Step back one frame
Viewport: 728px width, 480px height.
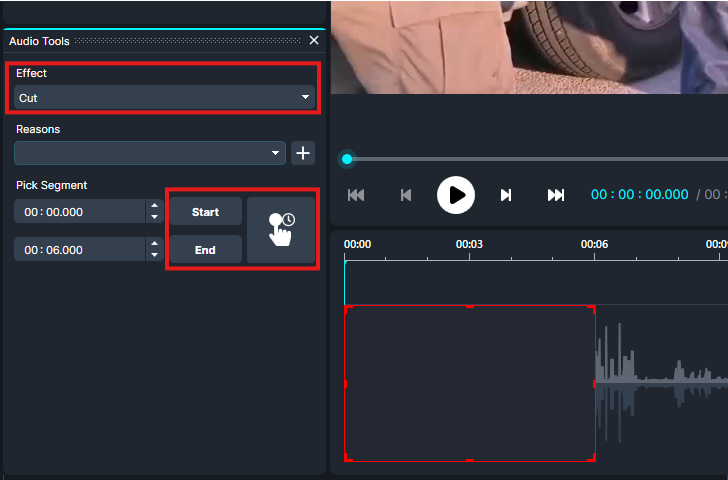coord(406,195)
